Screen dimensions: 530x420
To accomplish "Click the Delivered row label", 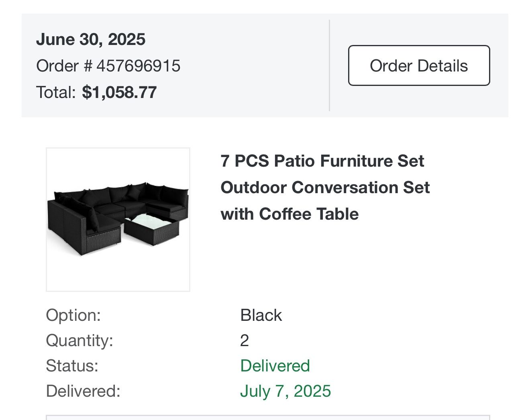I will pos(83,391).
